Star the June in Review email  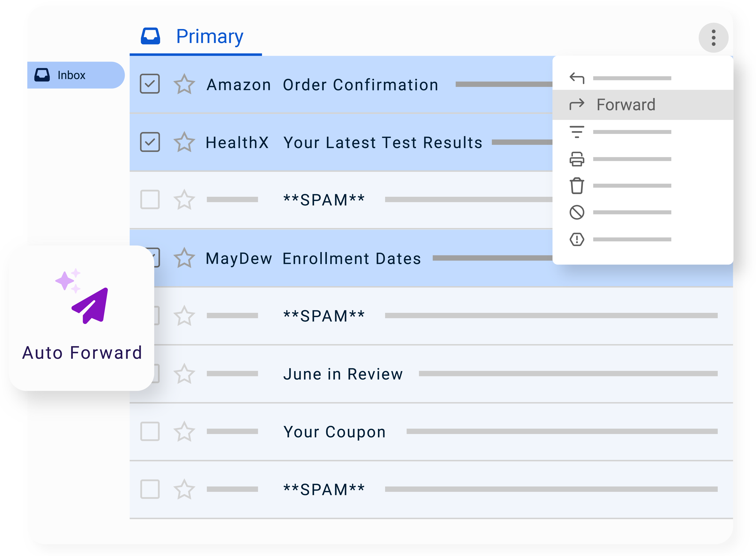[184, 374]
